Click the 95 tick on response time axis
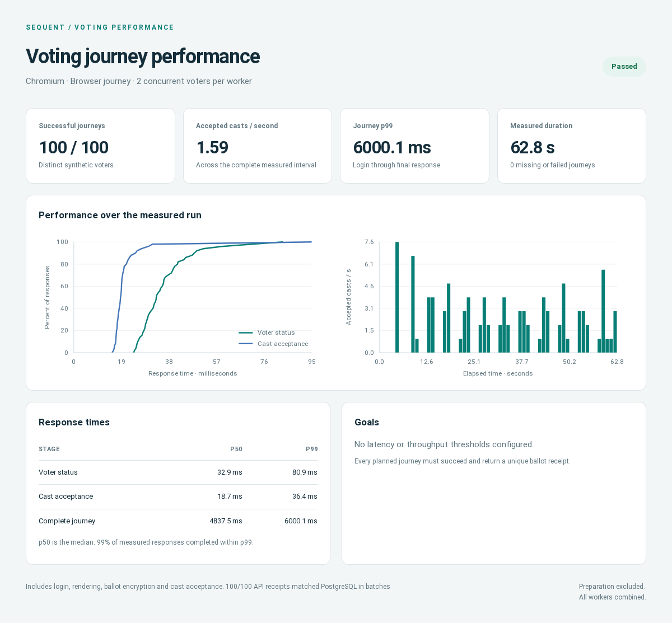The width and height of the screenshot is (672, 623). point(312,362)
